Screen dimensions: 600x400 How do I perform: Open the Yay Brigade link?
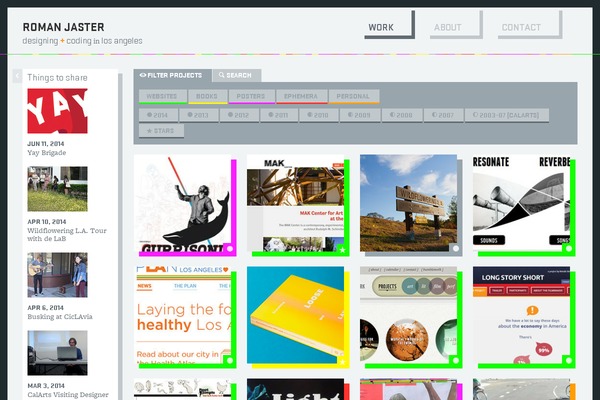pos(47,153)
